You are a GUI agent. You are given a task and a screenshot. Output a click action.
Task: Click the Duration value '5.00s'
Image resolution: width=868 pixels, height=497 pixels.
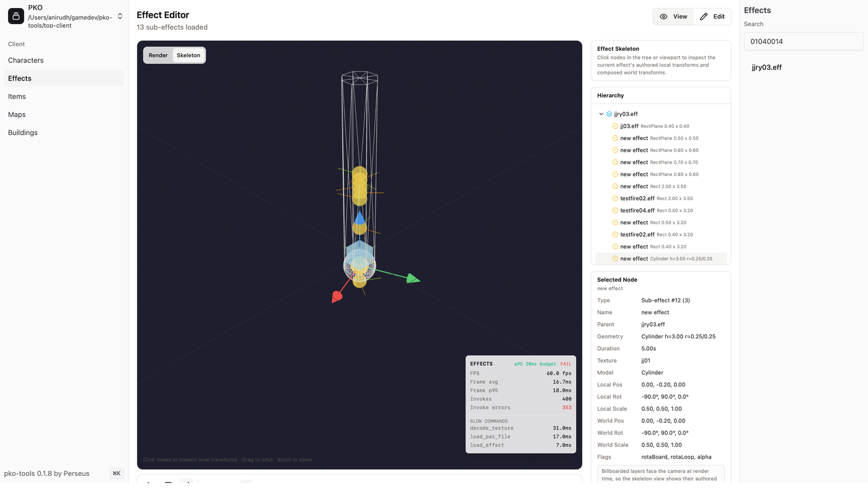(x=649, y=348)
